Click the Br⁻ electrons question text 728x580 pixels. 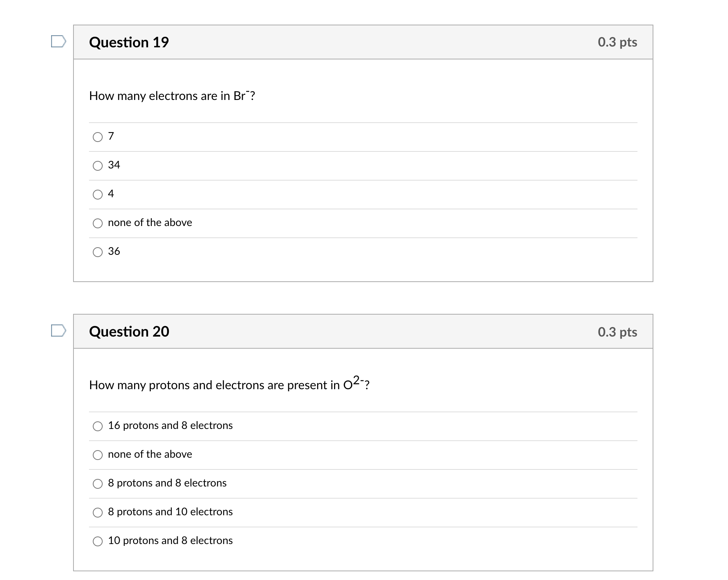click(x=172, y=95)
